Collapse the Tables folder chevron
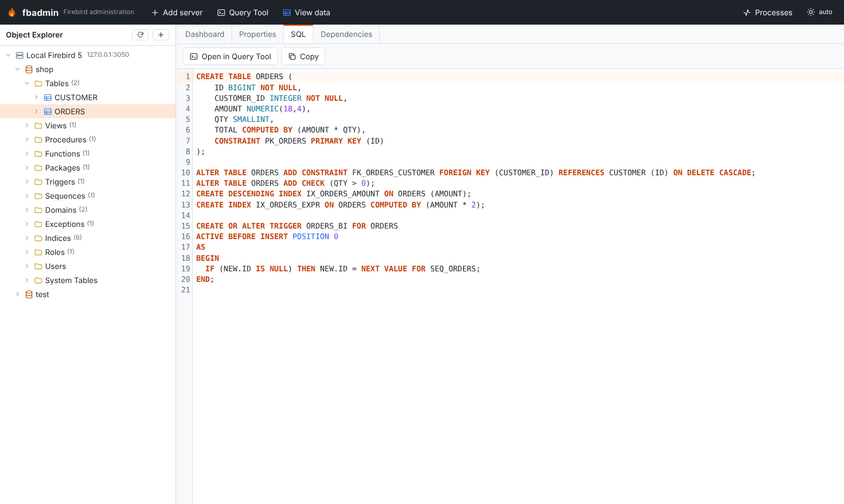844x504 pixels. pyautogui.click(x=27, y=83)
